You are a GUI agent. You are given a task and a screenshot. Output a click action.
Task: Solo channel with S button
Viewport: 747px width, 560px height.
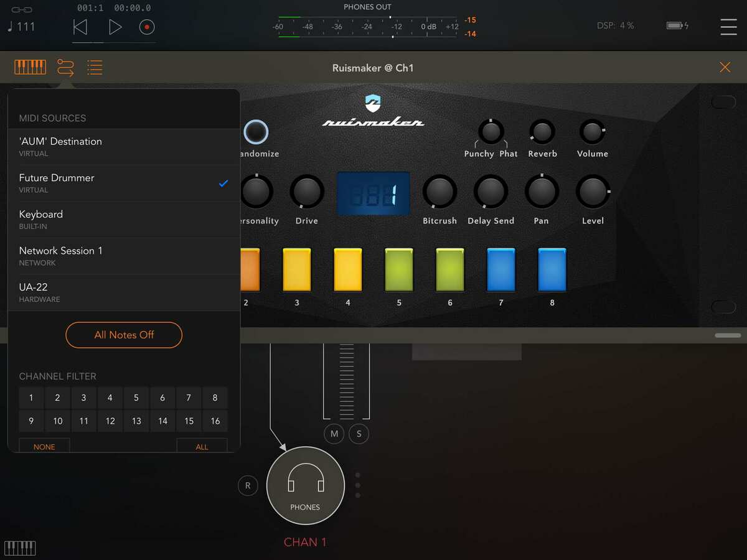[x=359, y=434]
